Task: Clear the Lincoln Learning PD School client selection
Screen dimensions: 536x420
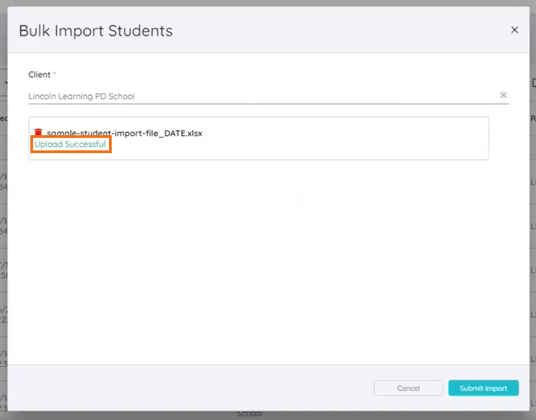Action: click(504, 95)
